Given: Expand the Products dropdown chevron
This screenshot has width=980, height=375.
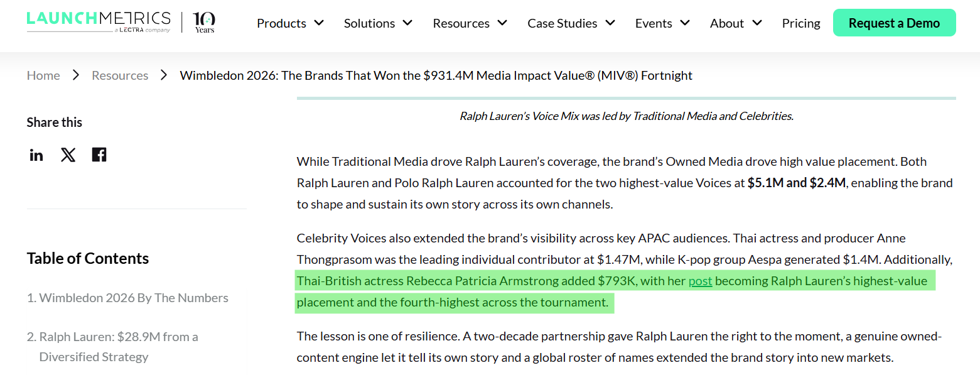Looking at the screenshot, I should [x=319, y=23].
